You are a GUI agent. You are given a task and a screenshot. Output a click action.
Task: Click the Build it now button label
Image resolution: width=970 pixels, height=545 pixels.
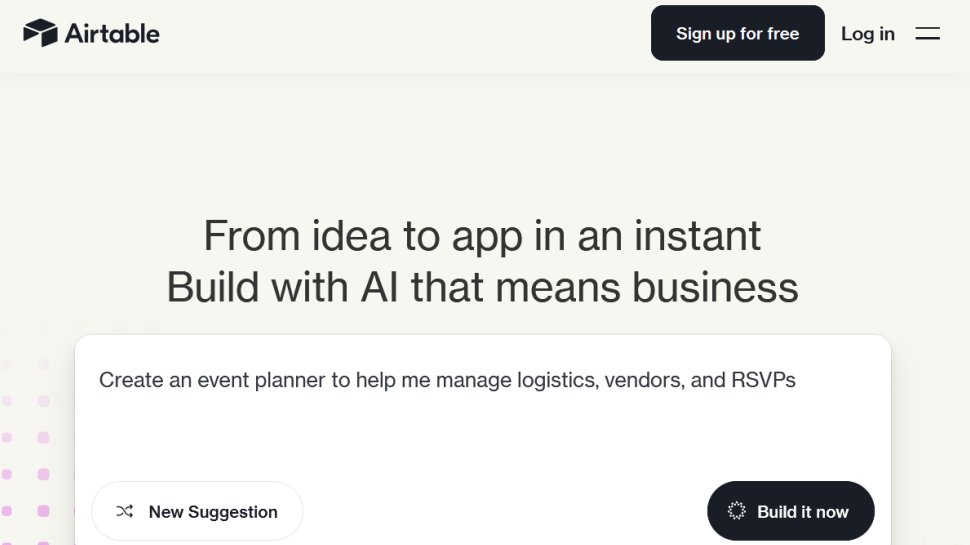click(802, 512)
